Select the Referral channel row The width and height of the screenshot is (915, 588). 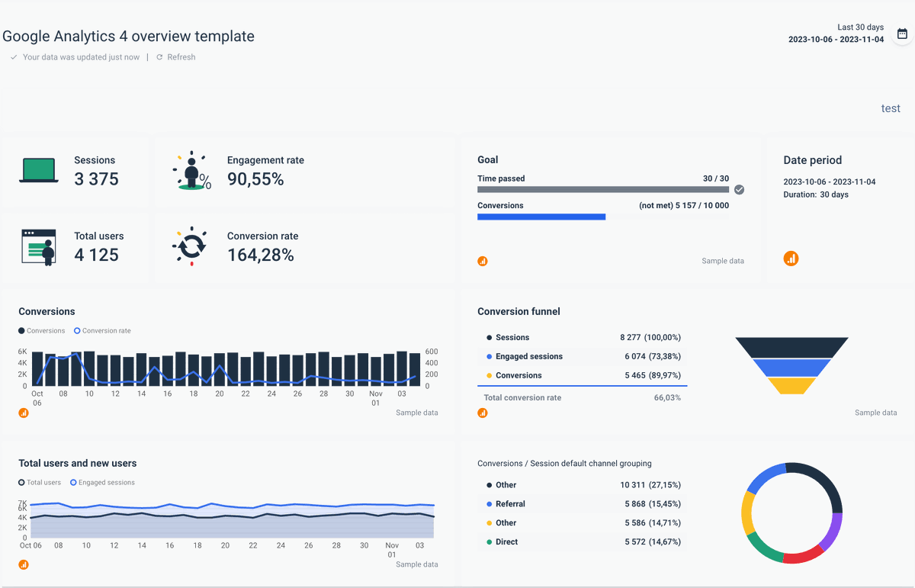pos(583,504)
